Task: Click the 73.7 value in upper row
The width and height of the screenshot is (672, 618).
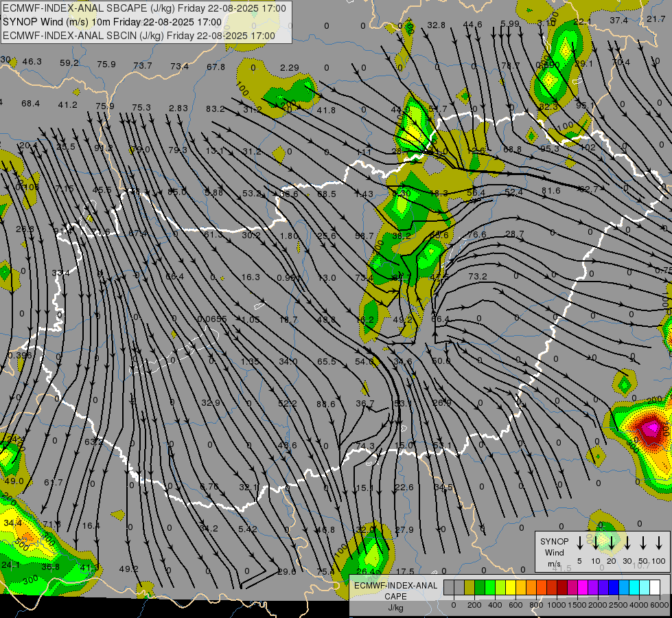Action: tap(143, 66)
